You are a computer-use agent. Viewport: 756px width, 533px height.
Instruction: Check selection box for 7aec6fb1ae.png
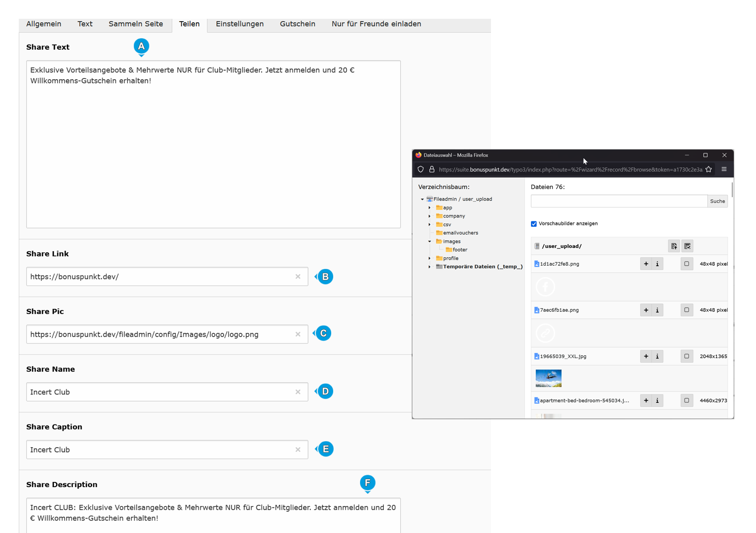click(687, 310)
